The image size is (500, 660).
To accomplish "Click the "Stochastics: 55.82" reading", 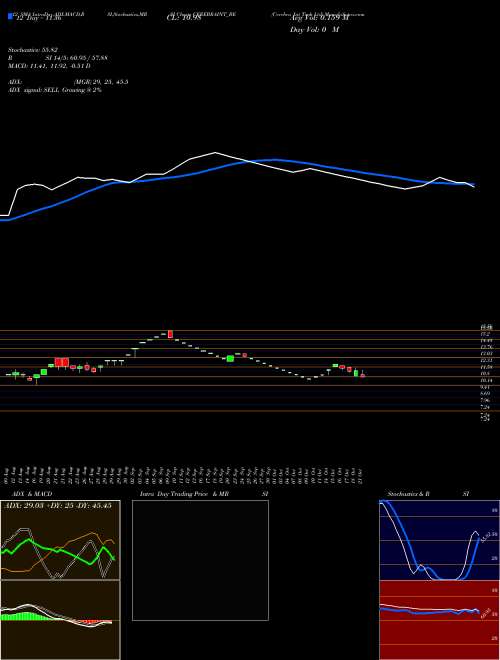I will [x=33, y=50].
